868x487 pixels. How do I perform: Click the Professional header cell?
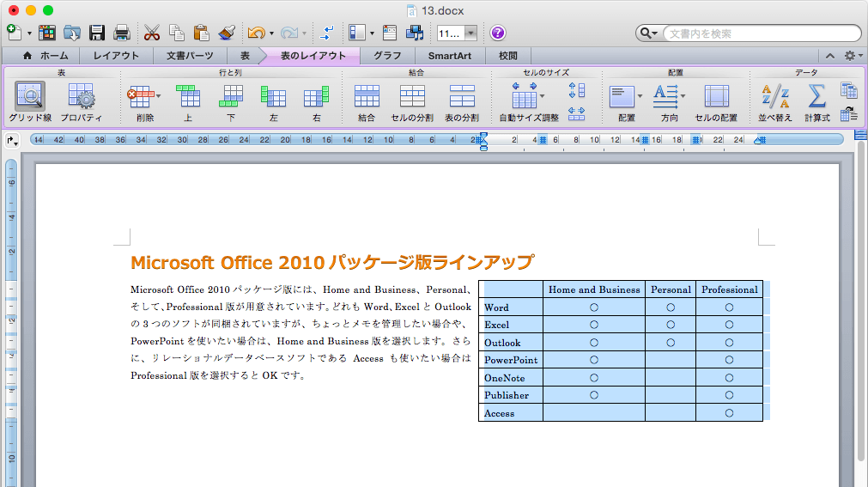click(729, 289)
